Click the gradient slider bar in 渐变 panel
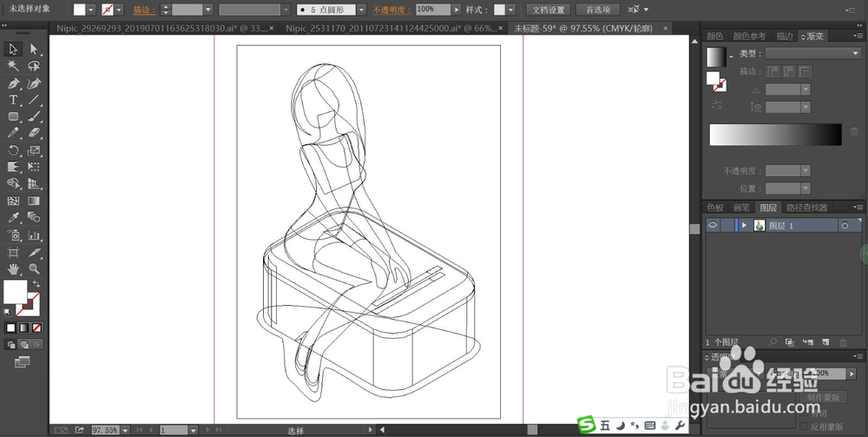Image resolution: width=868 pixels, height=437 pixels. [775, 135]
